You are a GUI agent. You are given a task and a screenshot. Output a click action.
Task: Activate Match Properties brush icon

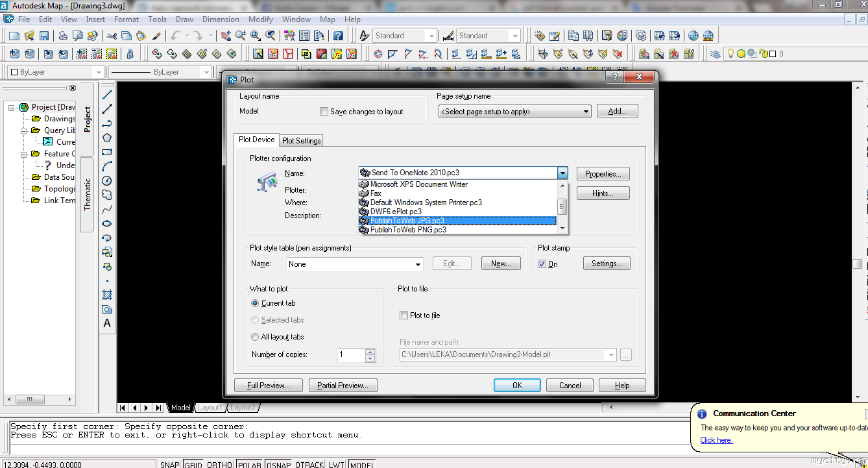[x=156, y=36]
